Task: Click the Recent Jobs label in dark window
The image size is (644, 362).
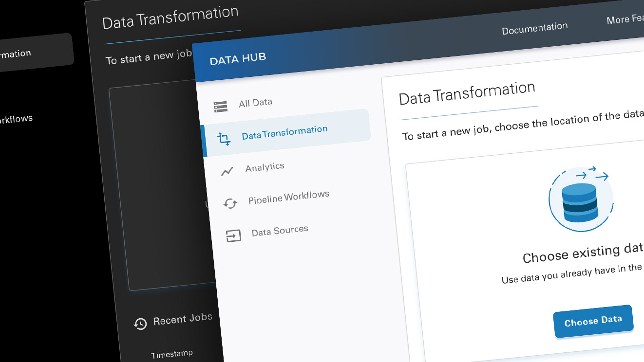Action: point(183,320)
